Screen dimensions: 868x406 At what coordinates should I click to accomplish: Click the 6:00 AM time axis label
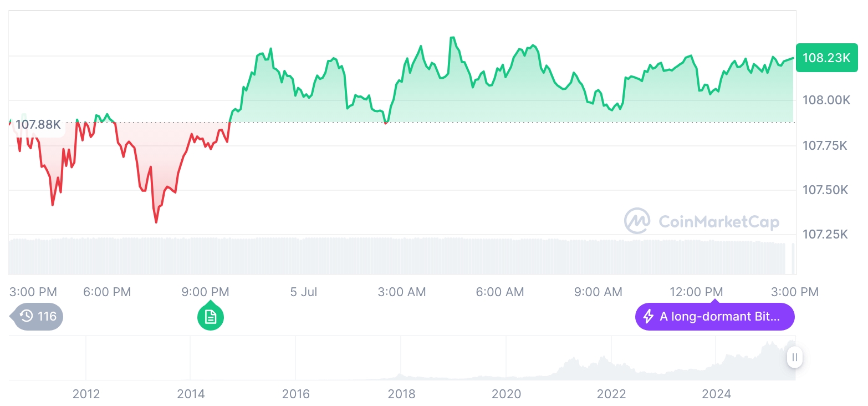pos(500,292)
